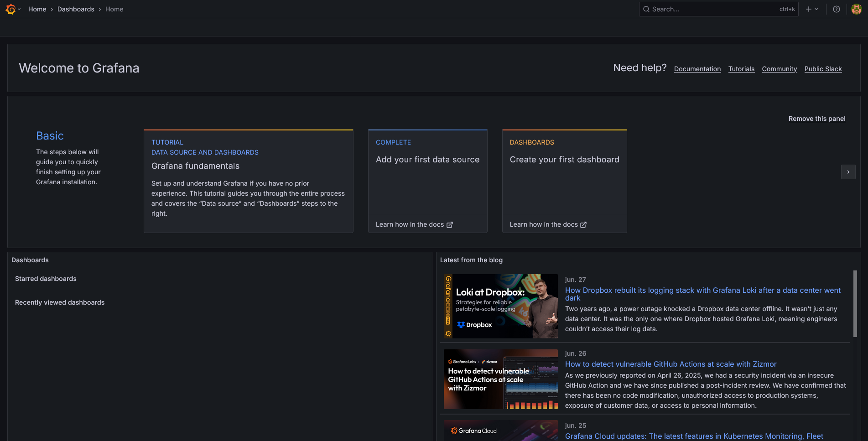Expand the navigation menu via chevron beside Grafana logo
This screenshot has height=441, width=868.
pyautogui.click(x=20, y=9)
